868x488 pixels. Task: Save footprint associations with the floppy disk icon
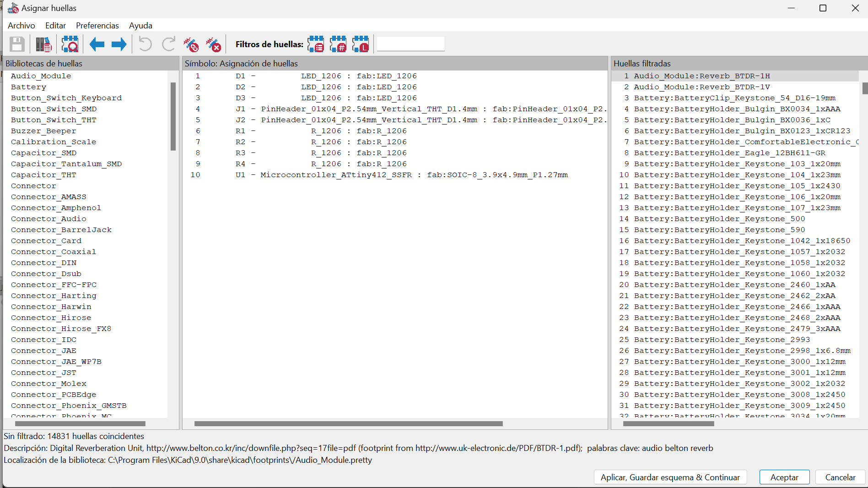(x=17, y=44)
